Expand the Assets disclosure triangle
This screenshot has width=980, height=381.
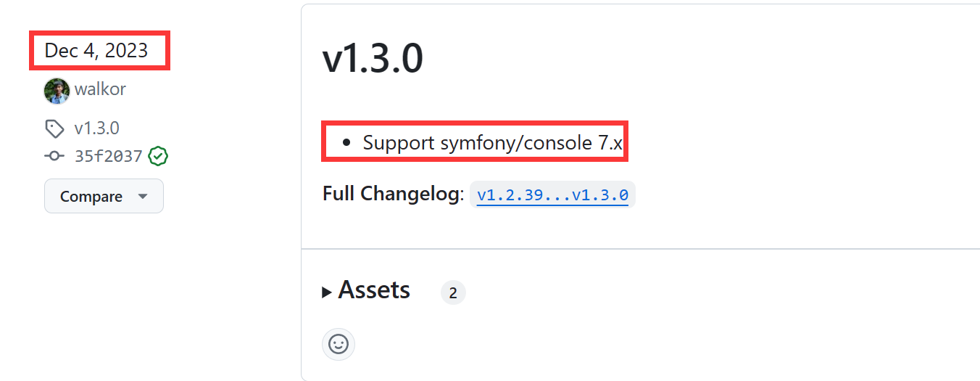click(328, 292)
